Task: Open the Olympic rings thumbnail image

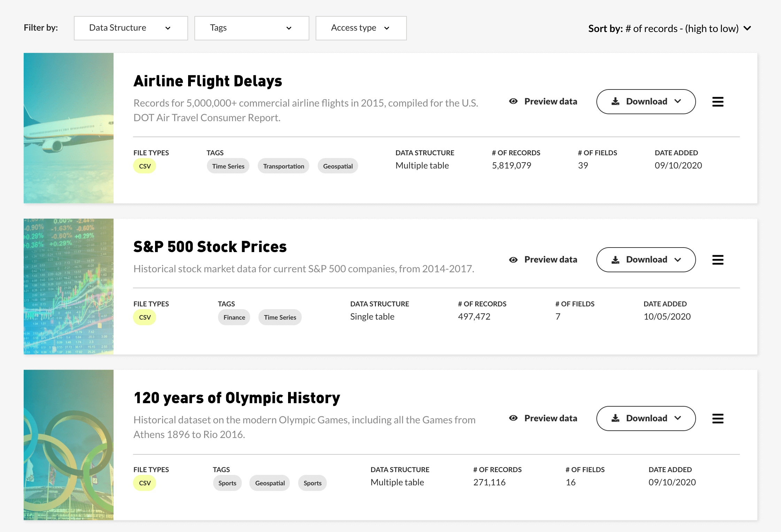Action: pos(69,445)
